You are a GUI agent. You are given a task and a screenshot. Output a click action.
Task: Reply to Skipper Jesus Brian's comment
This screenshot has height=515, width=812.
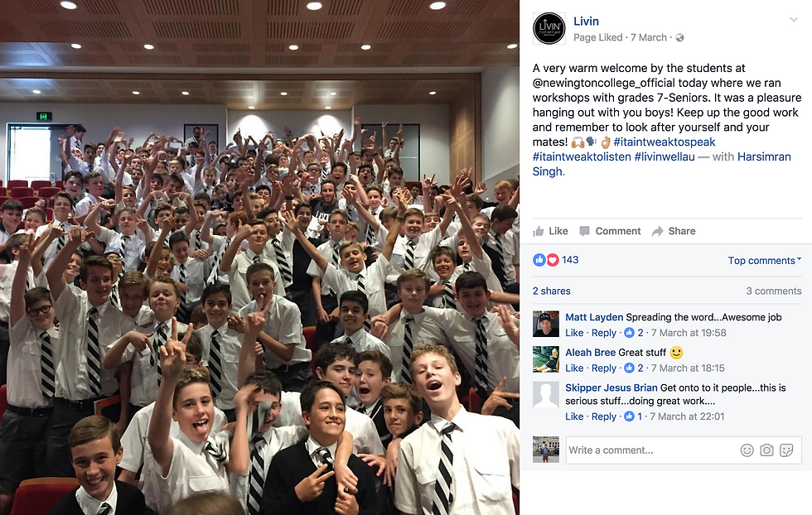coord(604,416)
